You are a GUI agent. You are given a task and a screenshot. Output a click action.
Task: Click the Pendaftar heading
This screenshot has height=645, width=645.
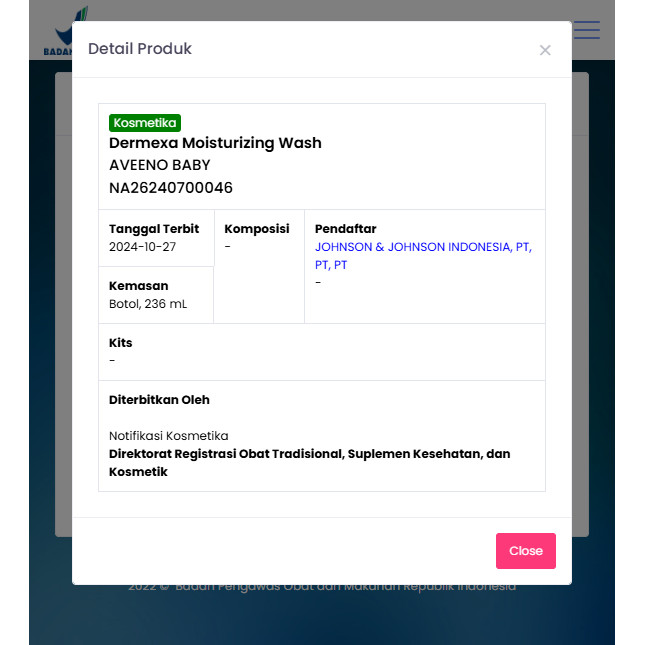[345, 229]
